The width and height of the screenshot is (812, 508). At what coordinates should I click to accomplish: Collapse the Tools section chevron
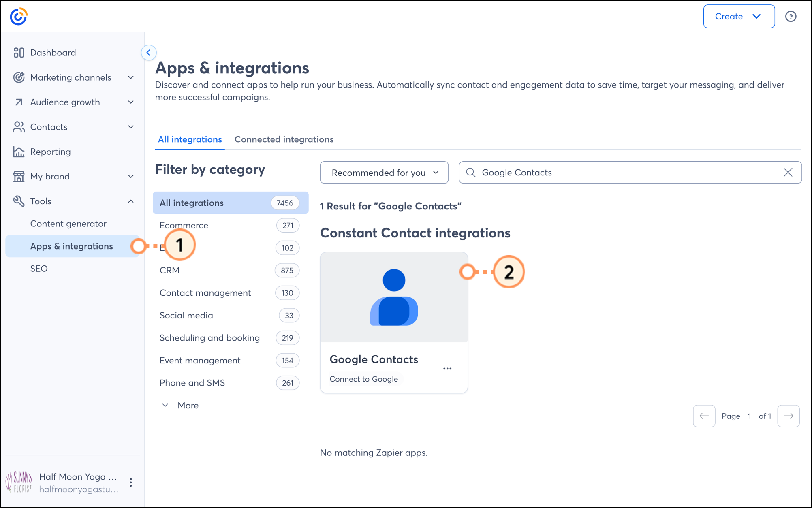point(131,201)
